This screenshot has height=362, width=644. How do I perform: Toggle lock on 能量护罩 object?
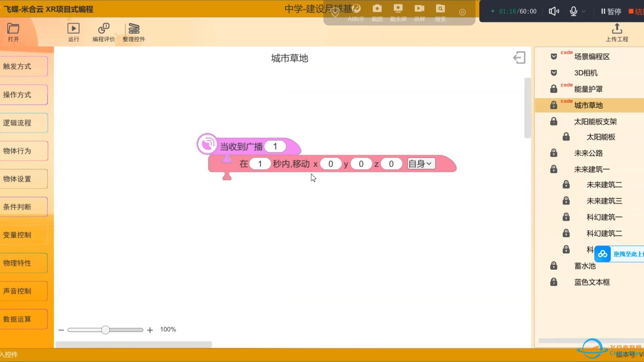[x=554, y=89]
